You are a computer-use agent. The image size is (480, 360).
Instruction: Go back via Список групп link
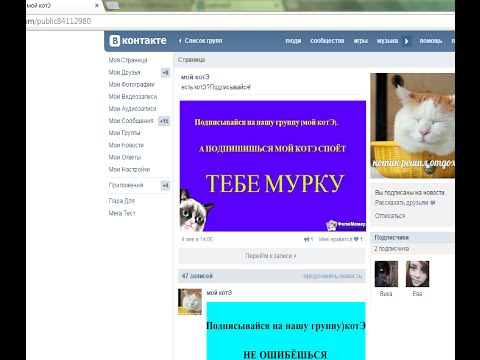click(x=200, y=41)
